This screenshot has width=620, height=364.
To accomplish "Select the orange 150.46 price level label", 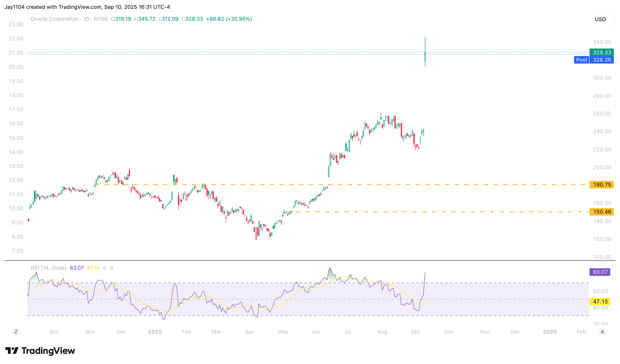I will tap(602, 212).
